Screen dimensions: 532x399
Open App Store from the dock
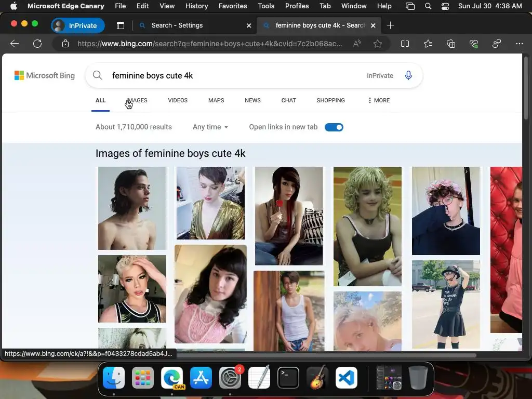[201, 378]
